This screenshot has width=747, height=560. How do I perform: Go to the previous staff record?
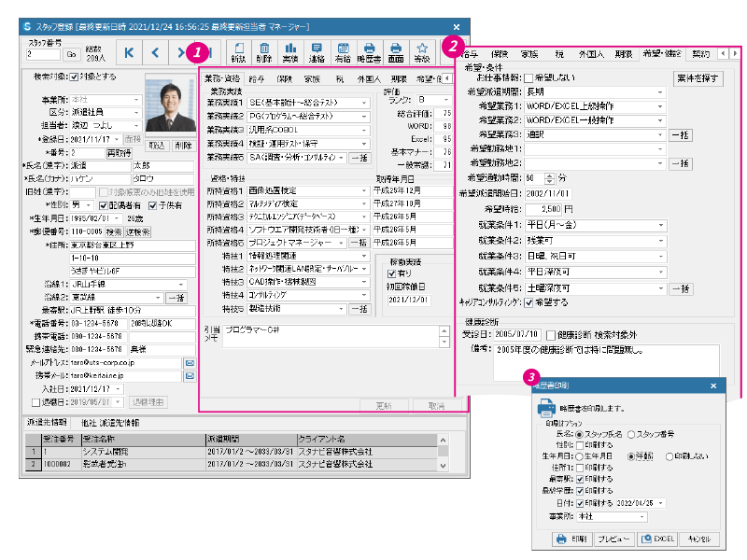click(155, 52)
